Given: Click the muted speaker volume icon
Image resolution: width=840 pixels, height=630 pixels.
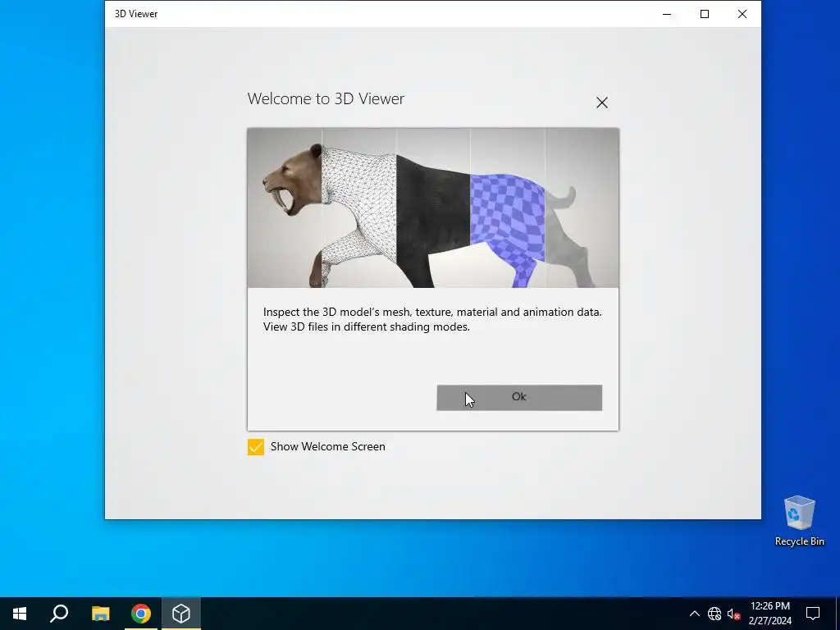Looking at the screenshot, I should [x=733, y=614].
